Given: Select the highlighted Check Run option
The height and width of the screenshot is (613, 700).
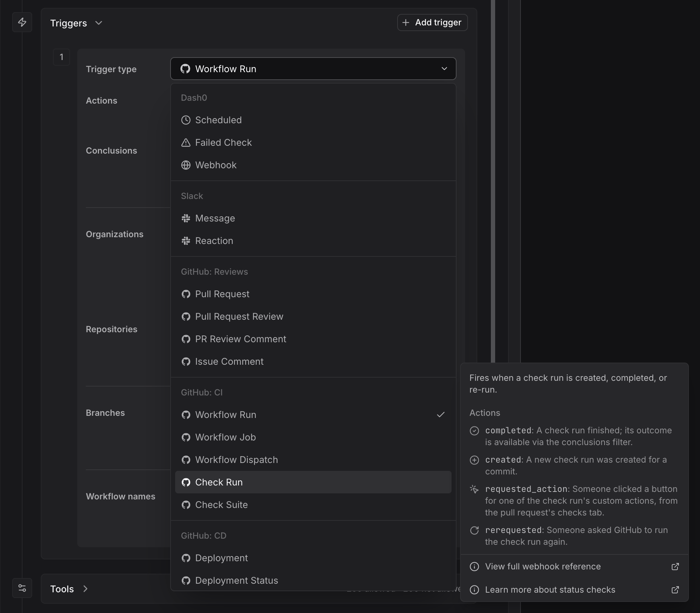Looking at the screenshot, I should pos(313,482).
